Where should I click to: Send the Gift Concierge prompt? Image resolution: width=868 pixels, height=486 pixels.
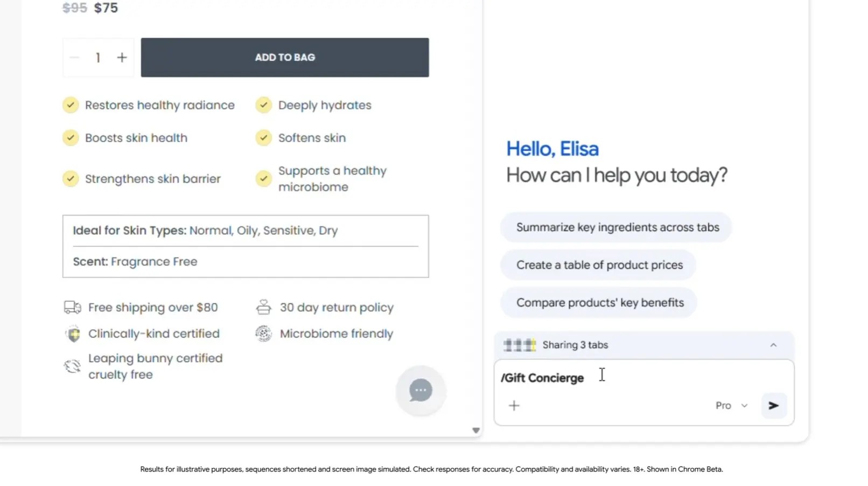[774, 406]
